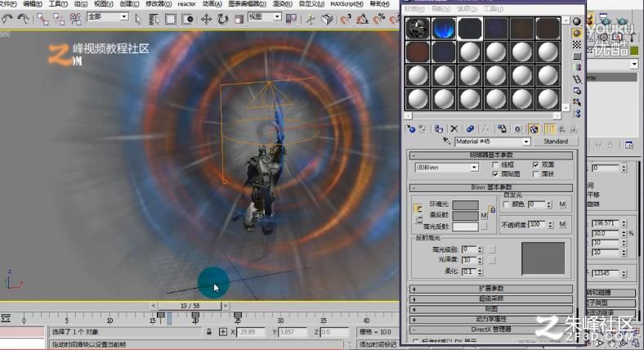Choose the Bind to Space Warp tool
The image size is (644, 350).
click(x=75, y=19)
